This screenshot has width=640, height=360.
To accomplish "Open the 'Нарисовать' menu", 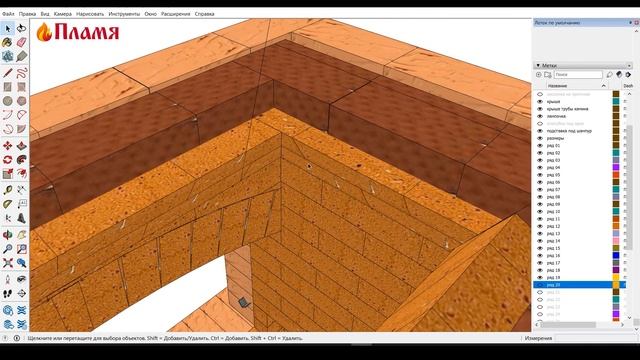I will tap(90, 14).
